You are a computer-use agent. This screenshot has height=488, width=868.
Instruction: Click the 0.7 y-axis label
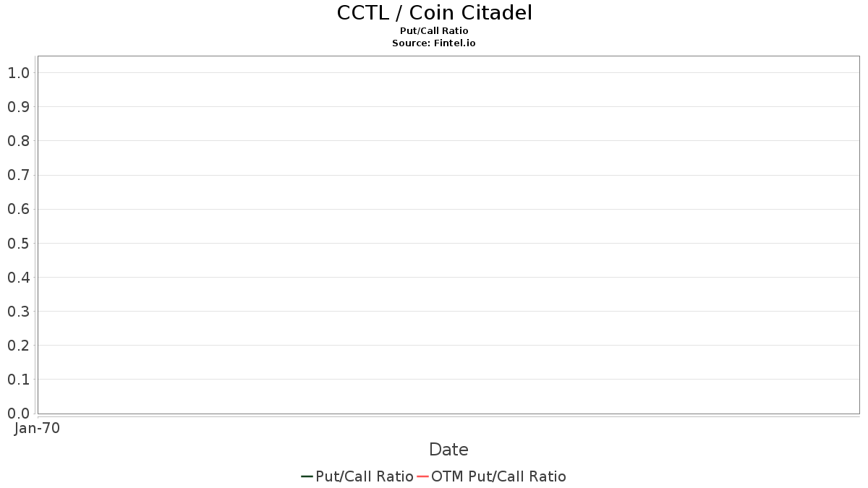point(18,175)
